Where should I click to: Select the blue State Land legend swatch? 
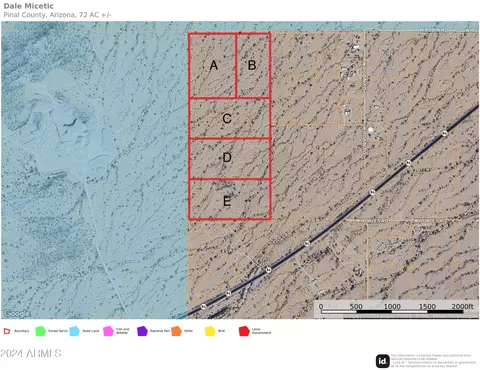(x=75, y=331)
